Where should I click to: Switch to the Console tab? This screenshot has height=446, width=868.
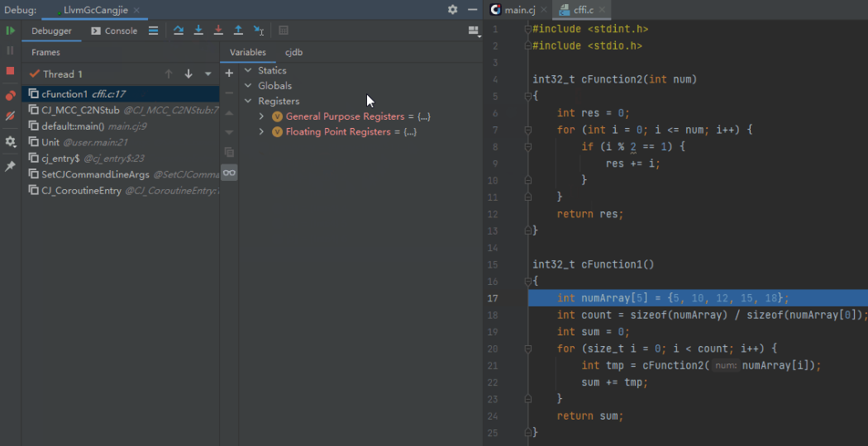114,31
